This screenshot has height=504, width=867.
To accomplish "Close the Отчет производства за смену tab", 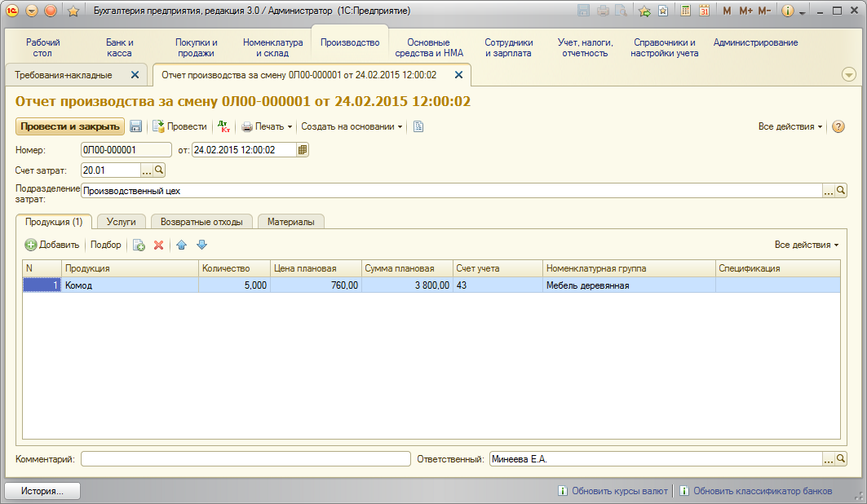I will pyautogui.click(x=458, y=74).
